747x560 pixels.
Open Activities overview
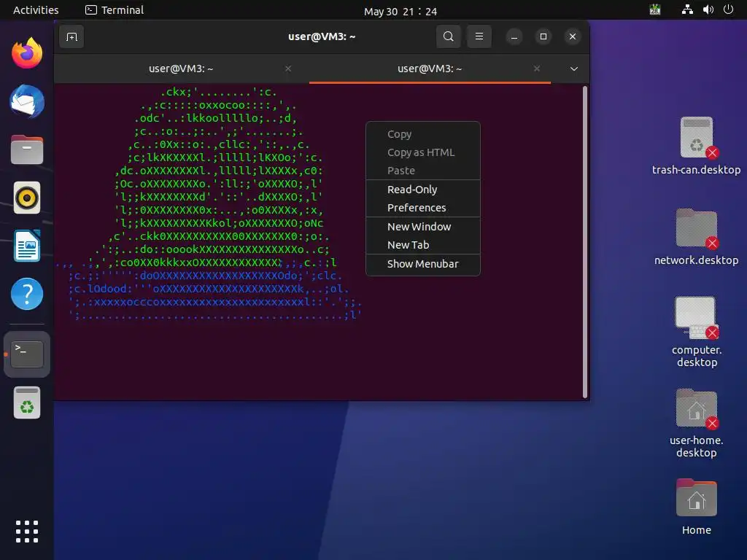(x=36, y=10)
